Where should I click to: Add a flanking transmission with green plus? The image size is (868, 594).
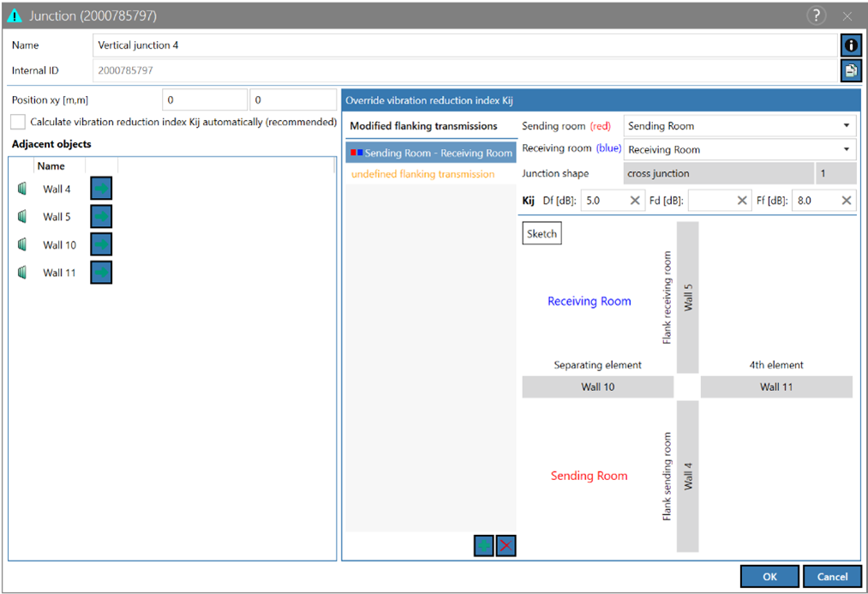(484, 546)
